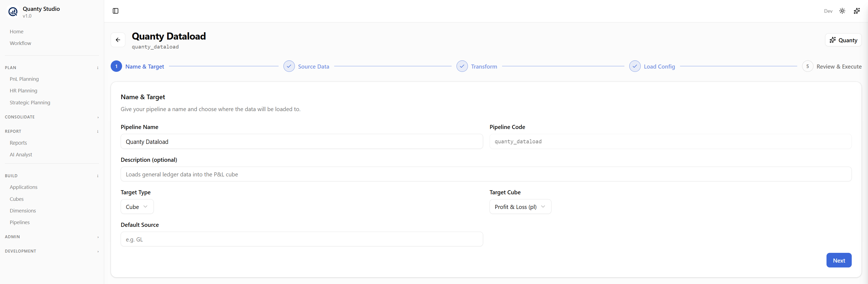Open AI Analyst
This screenshot has height=284, width=868.
(21, 155)
